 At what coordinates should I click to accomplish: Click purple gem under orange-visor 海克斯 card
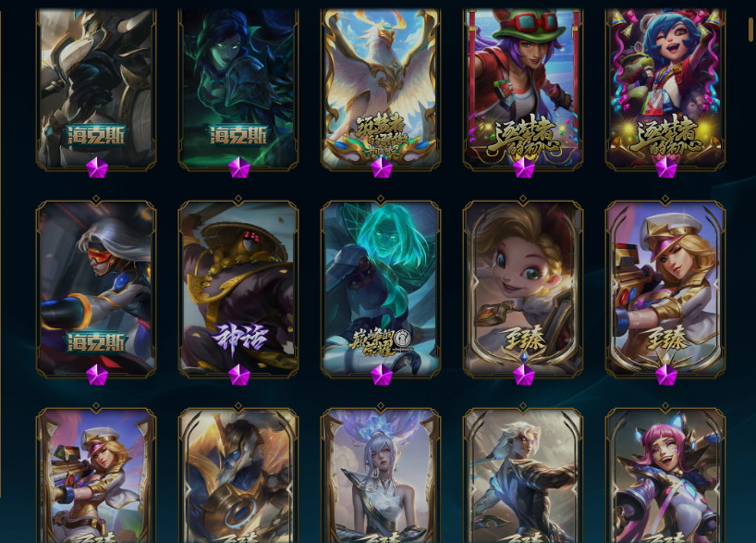tap(96, 375)
